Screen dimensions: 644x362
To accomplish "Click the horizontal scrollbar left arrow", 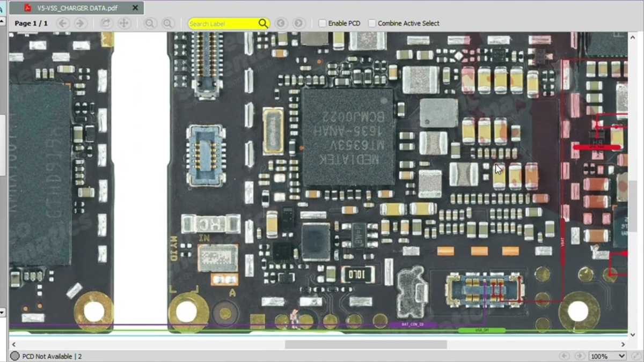I will [13, 344].
